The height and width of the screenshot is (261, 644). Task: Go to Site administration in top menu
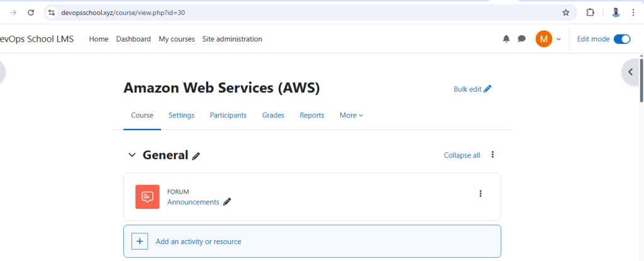click(232, 39)
